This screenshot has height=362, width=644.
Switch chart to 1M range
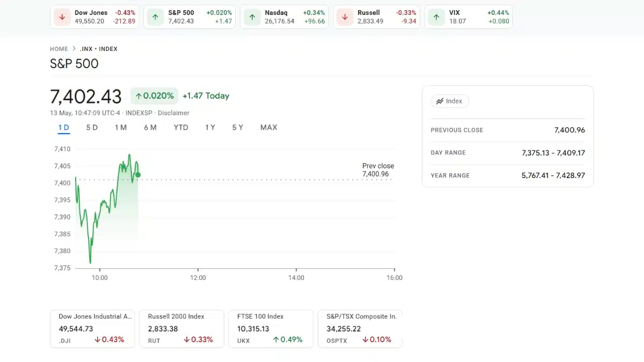coord(121,128)
